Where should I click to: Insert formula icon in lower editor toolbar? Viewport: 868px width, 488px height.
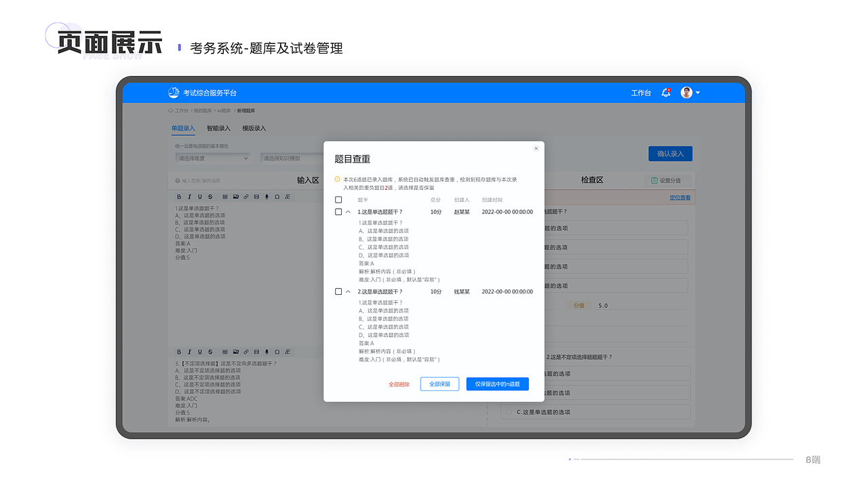point(288,352)
